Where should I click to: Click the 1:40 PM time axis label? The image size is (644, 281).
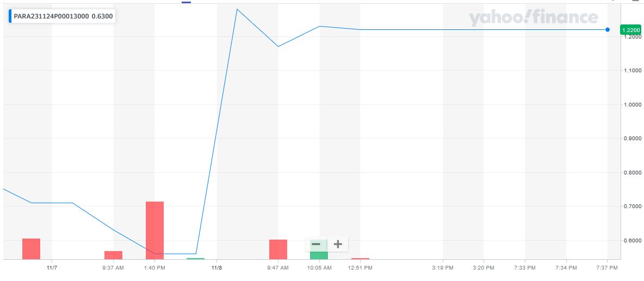click(x=154, y=267)
